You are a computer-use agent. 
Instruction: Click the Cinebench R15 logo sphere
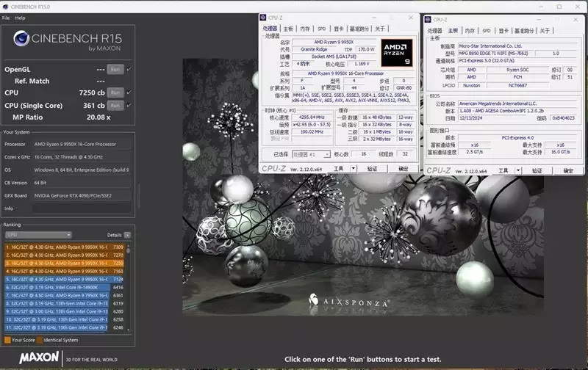coord(21,38)
